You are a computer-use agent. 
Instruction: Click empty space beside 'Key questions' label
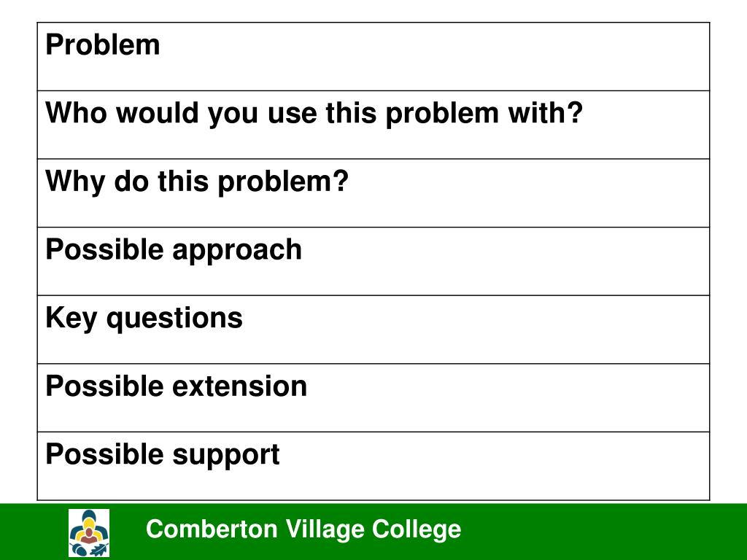(476, 330)
